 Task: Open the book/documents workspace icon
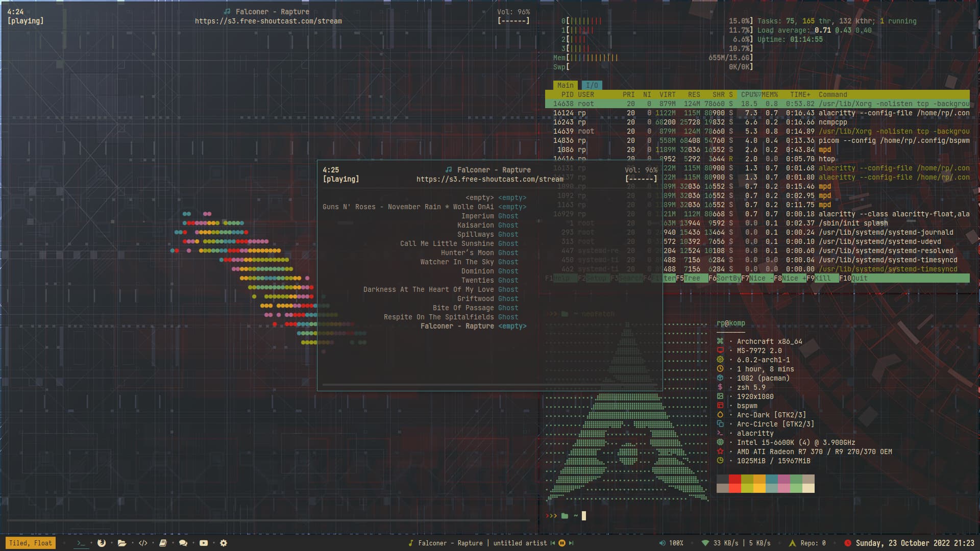pyautogui.click(x=163, y=543)
